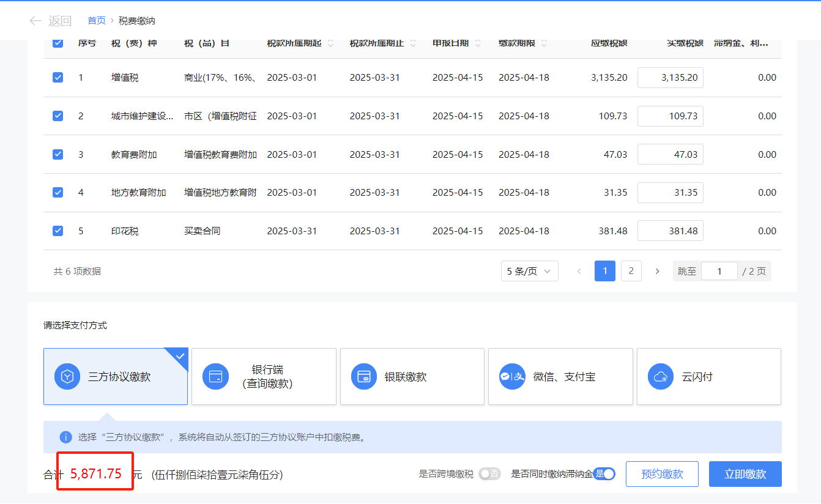
Task: Click the next page arrow in pagination
Action: 657,271
